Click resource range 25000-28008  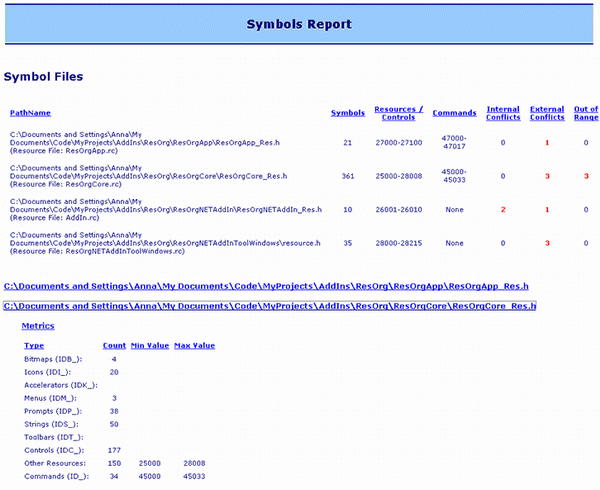398,176
